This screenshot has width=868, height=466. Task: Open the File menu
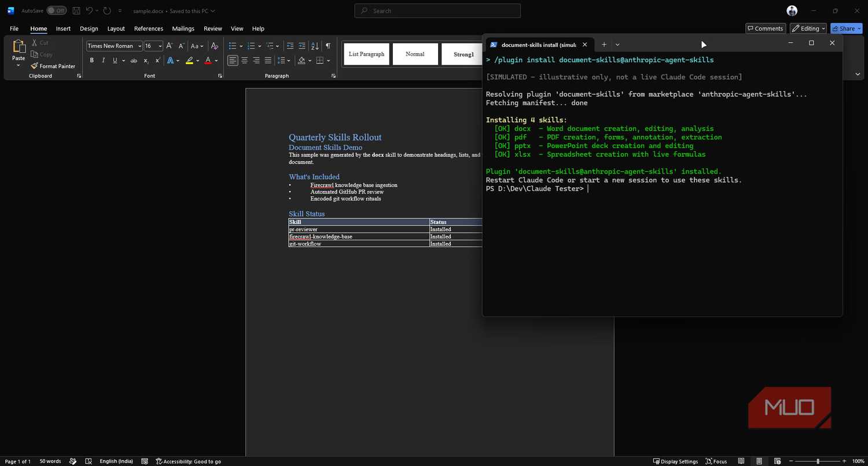pyautogui.click(x=14, y=28)
